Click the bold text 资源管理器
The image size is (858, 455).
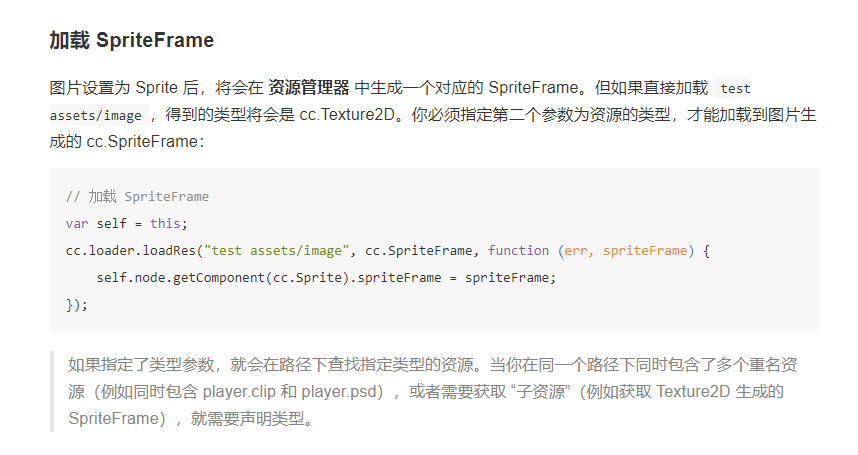(x=309, y=88)
